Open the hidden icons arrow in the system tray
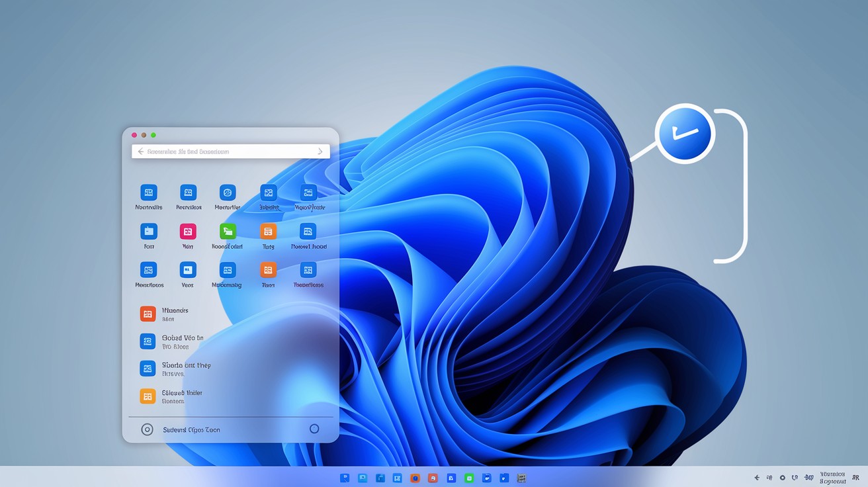The image size is (868, 487). 756,477
